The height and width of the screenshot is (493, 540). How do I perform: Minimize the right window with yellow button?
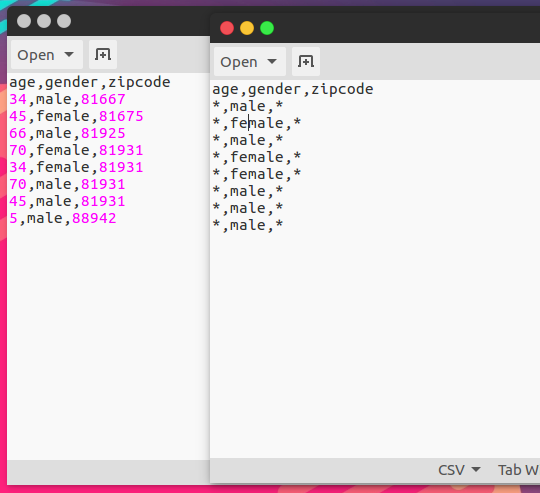247,28
